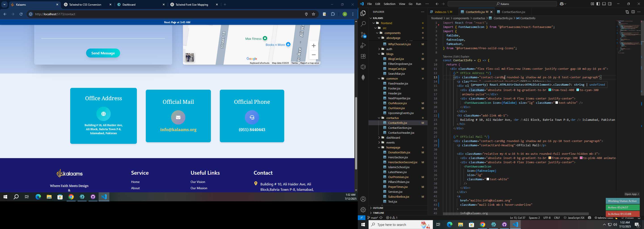This screenshot has height=229, width=644.
Task: Zoom in on the Google map
Action: [314, 46]
